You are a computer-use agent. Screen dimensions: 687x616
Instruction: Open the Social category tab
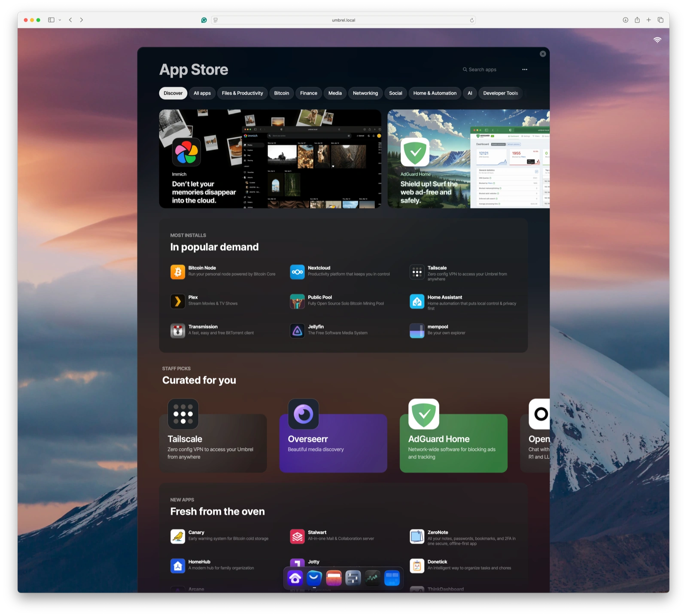point(395,93)
